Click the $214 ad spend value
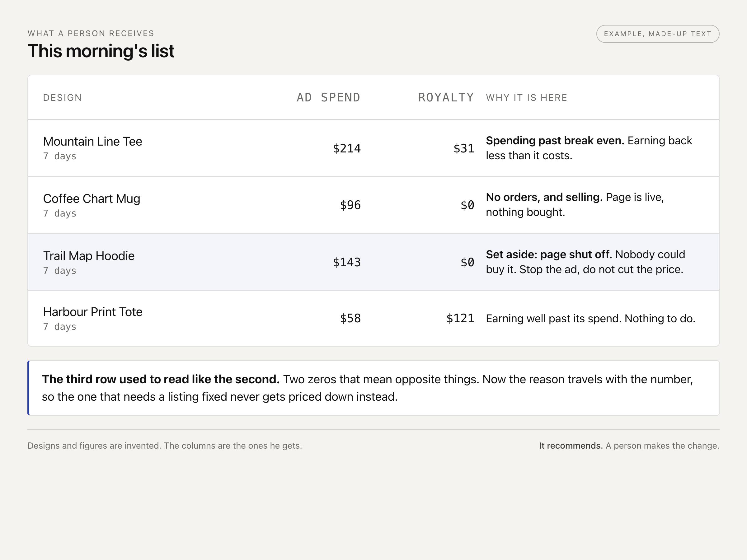 pos(347,148)
